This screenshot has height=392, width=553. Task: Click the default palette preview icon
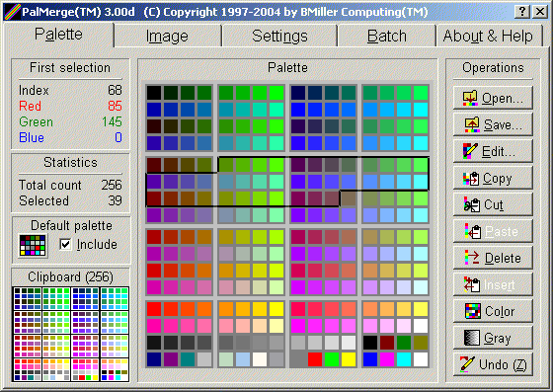click(33, 246)
